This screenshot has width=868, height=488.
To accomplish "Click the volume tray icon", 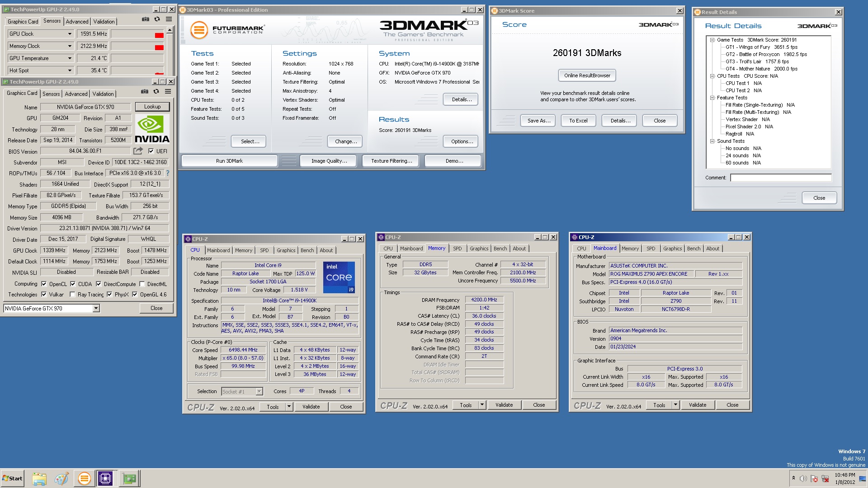I will click(x=803, y=479).
